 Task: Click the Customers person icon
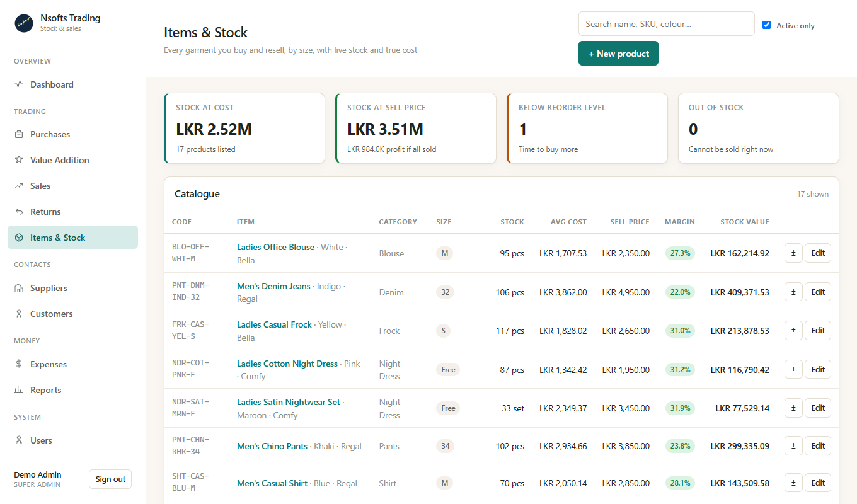(x=19, y=314)
